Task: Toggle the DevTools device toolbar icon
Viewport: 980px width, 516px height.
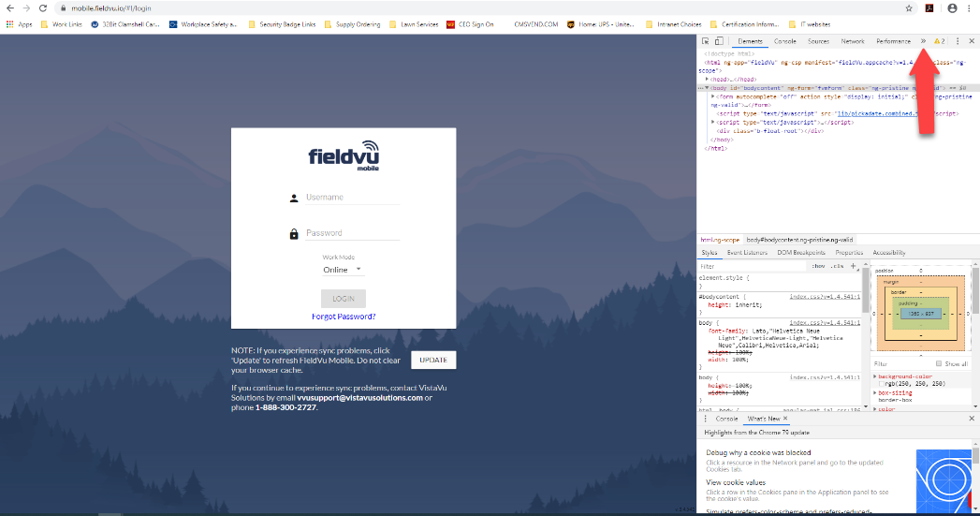Action: [719, 41]
